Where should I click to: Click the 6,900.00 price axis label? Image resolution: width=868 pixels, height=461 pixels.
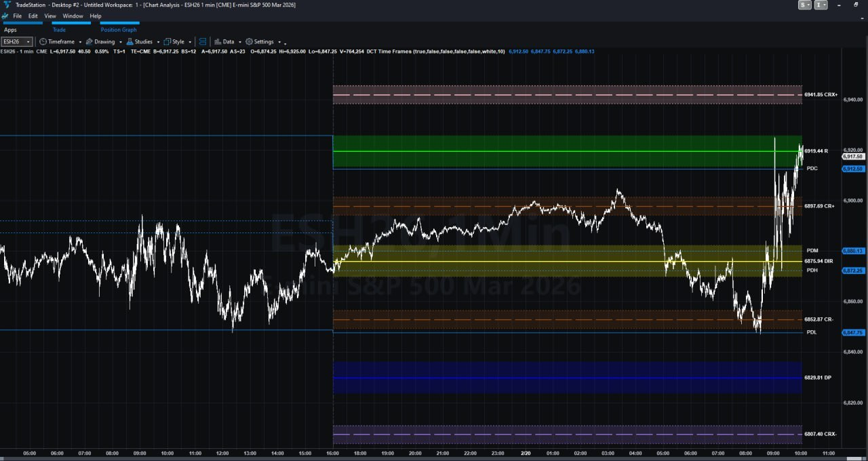point(852,201)
